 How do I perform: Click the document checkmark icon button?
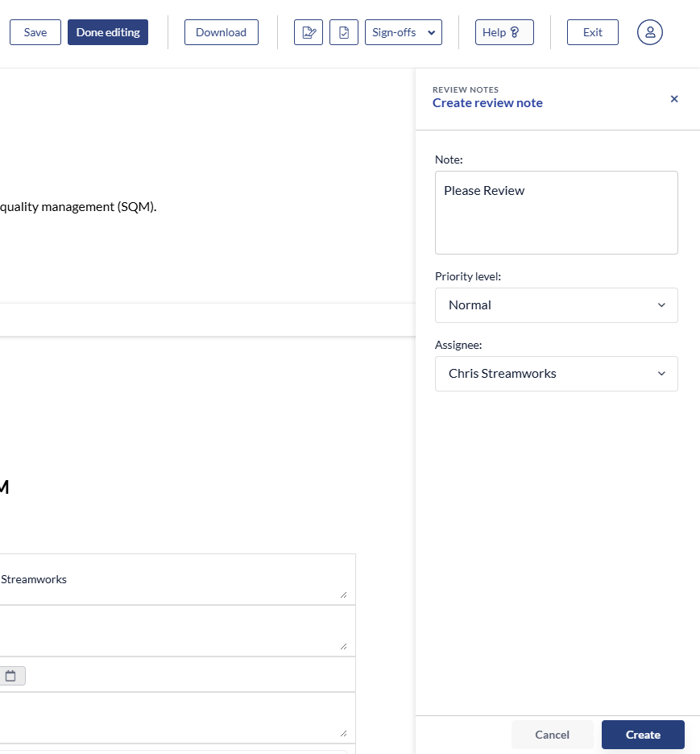[x=344, y=32]
